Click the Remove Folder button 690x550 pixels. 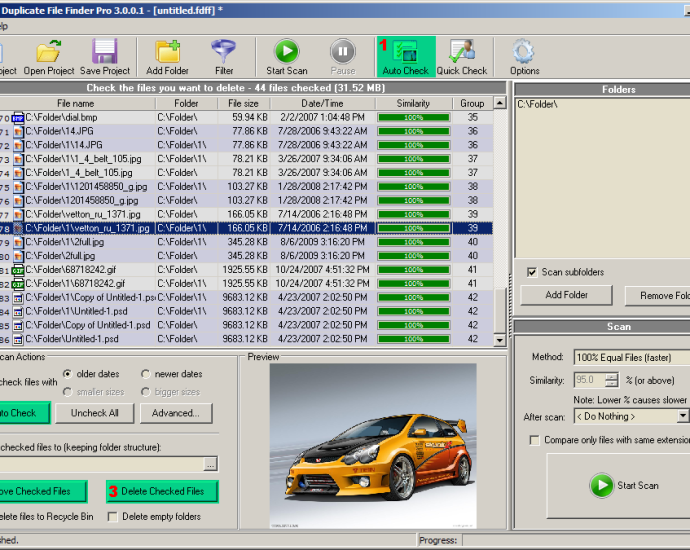click(657, 296)
